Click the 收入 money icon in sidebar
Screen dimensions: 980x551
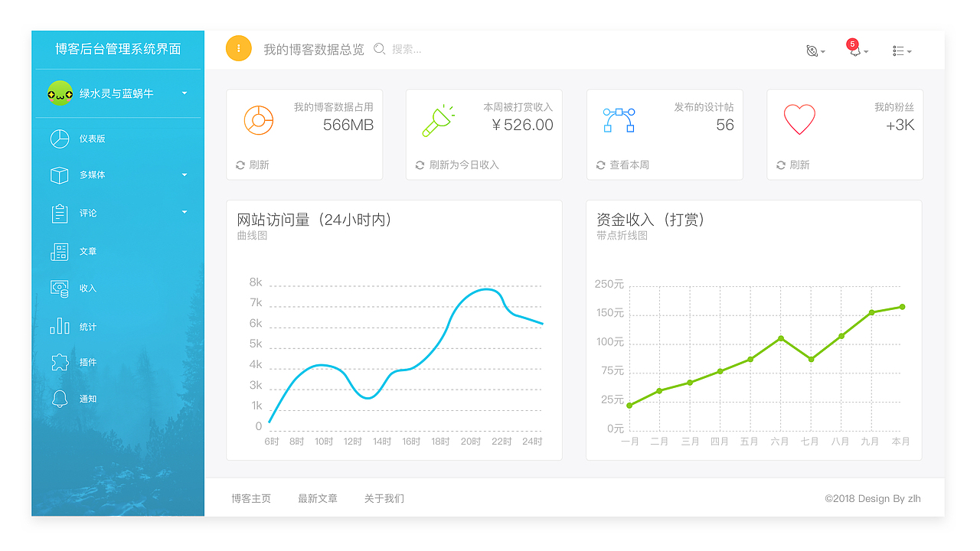click(59, 289)
